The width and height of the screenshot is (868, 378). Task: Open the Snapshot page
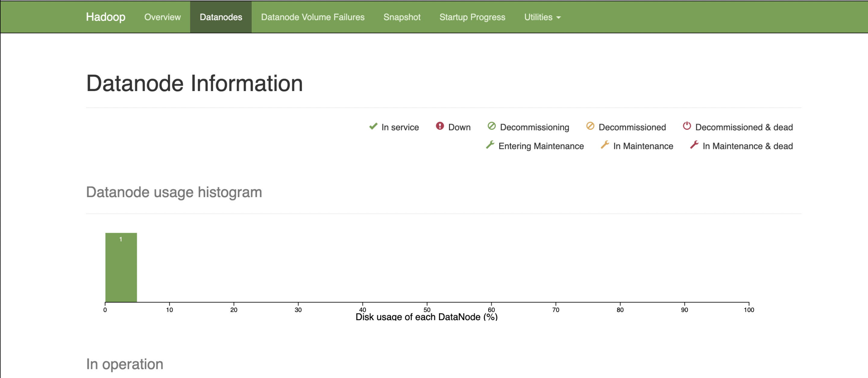tap(402, 17)
